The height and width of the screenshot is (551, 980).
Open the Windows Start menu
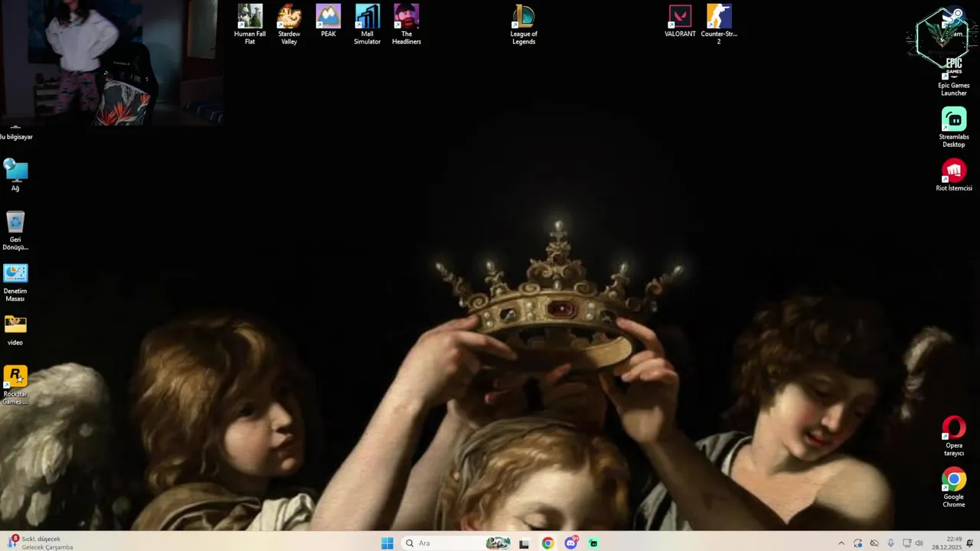(x=387, y=543)
